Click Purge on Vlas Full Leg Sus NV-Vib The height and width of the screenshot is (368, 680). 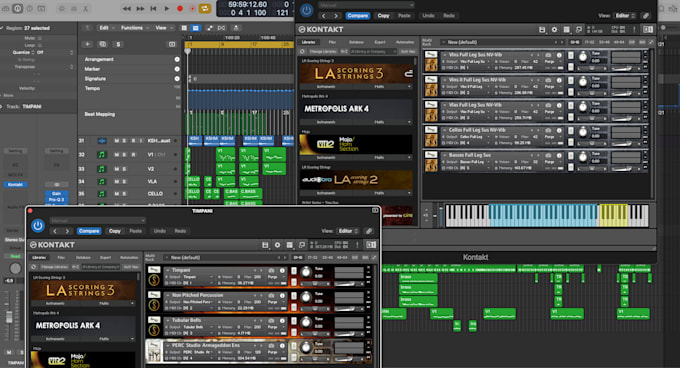pos(550,111)
